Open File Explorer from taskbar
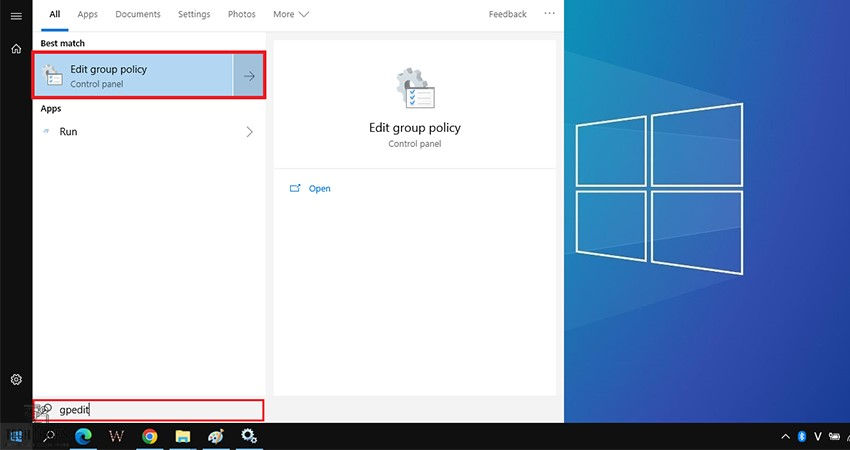 coord(183,436)
